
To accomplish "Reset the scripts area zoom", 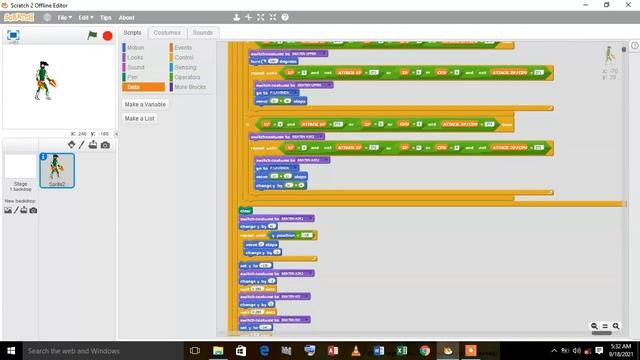I will [605, 326].
